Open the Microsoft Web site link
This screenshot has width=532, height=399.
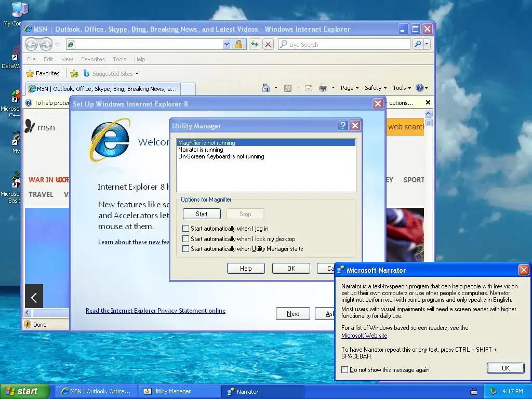coord(364,336)
